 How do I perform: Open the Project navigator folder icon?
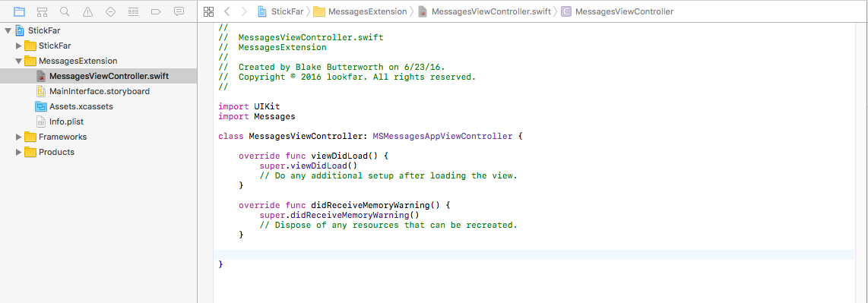pyautogui.click(x=19, y=11)
